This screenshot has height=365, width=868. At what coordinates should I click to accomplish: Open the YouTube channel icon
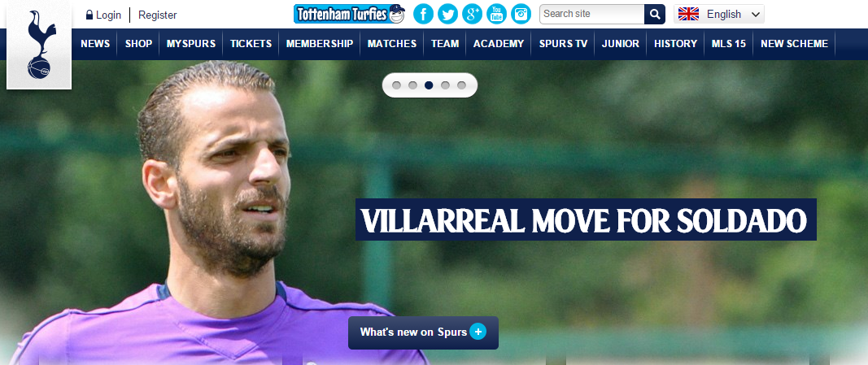coord(496,14)
